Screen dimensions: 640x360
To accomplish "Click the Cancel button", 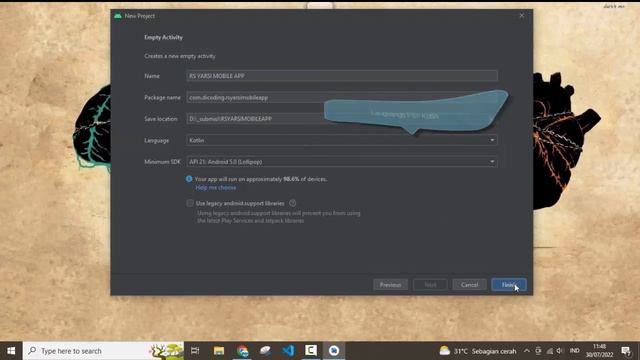I will 469,285.
